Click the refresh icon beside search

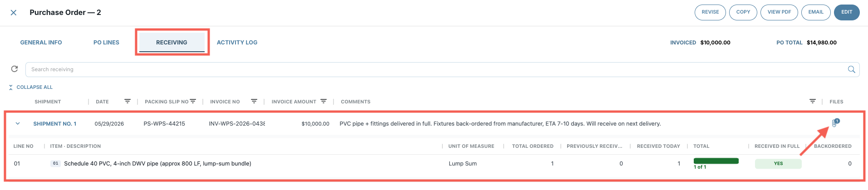[15, 69]
